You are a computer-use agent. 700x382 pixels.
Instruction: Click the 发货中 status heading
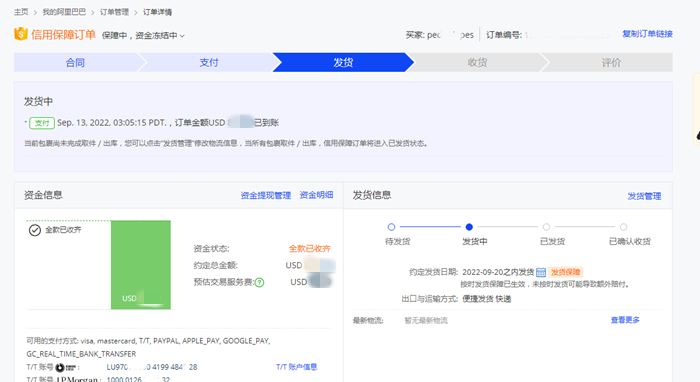(x=38, y=101)
